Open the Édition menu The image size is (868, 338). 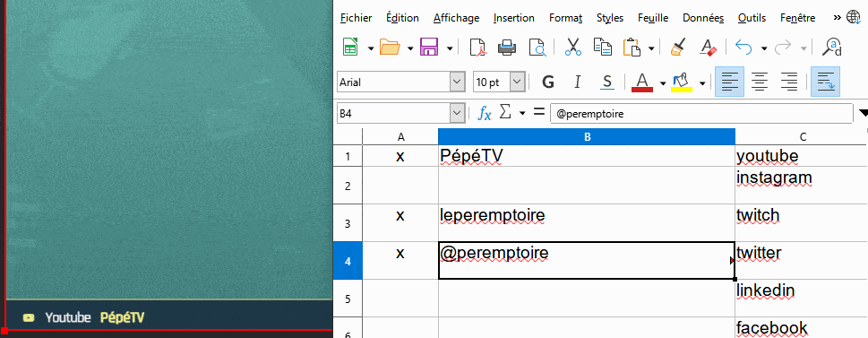tap(402, 18)
